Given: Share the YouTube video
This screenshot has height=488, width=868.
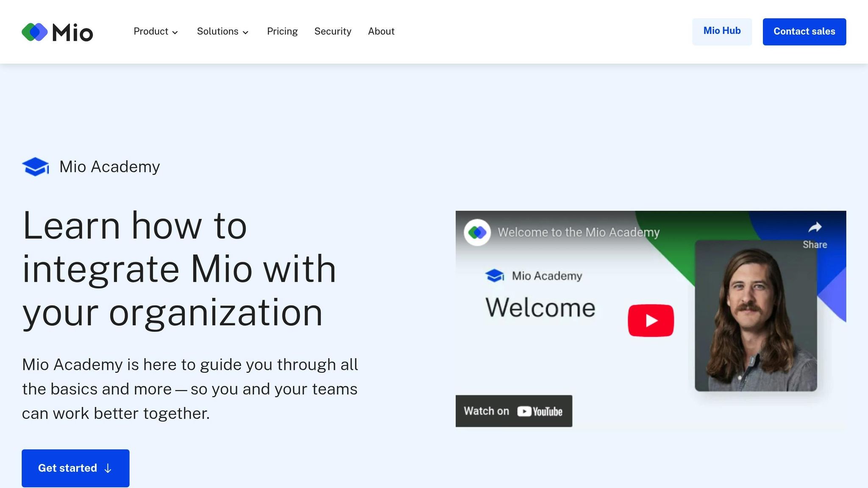Looking at the screenshot, I should coord(815,235).
